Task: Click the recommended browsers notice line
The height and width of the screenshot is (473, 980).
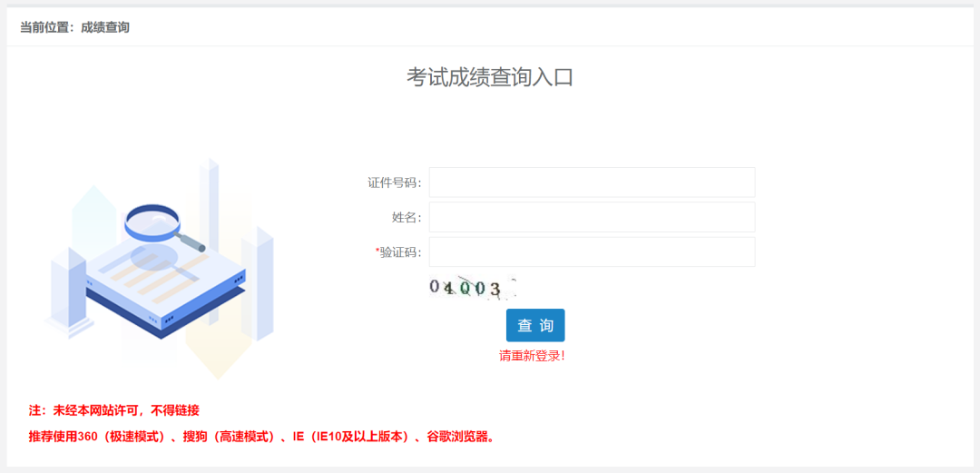Action: coord(263,437)
